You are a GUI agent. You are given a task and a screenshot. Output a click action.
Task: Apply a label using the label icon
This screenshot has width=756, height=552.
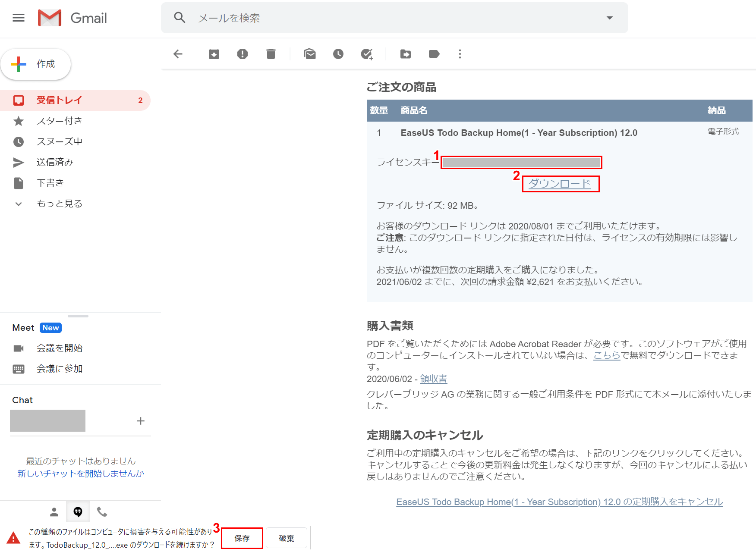click(x=434, y=54)
